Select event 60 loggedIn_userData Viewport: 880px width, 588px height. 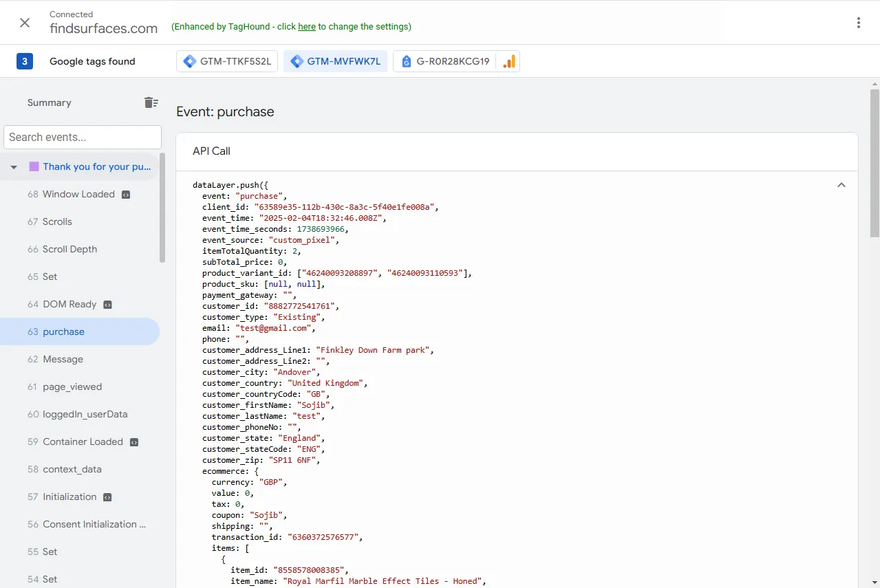click(80, 414)
